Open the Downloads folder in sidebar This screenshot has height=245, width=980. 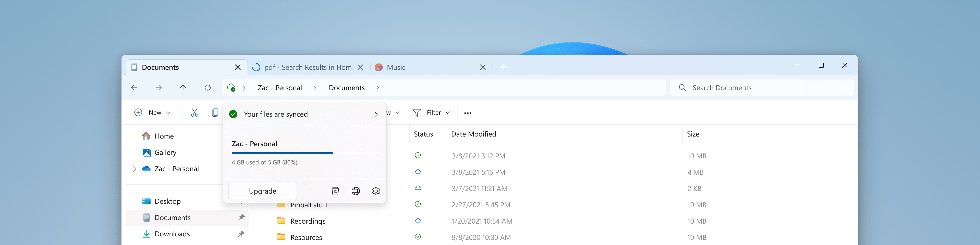tap(172, 234)
